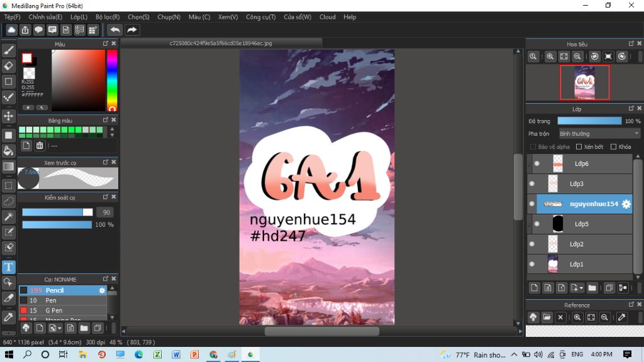Click the Navigator preview thumbnail
The image size is (644, 362).
pyautogui.click(x=584, y=82)
